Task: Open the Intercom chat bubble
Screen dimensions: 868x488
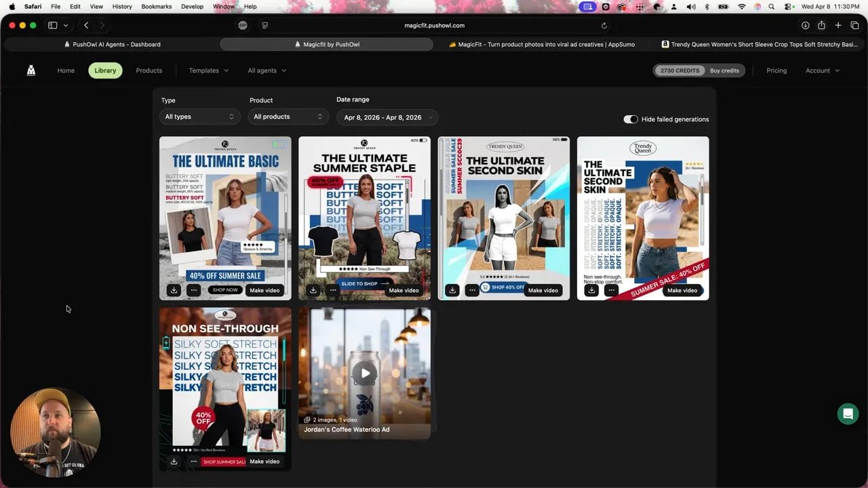Action: (848, 413)
